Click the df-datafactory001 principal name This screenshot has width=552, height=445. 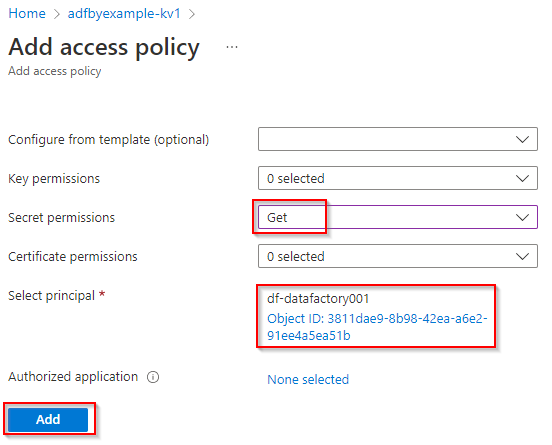(x=318, y=299)
